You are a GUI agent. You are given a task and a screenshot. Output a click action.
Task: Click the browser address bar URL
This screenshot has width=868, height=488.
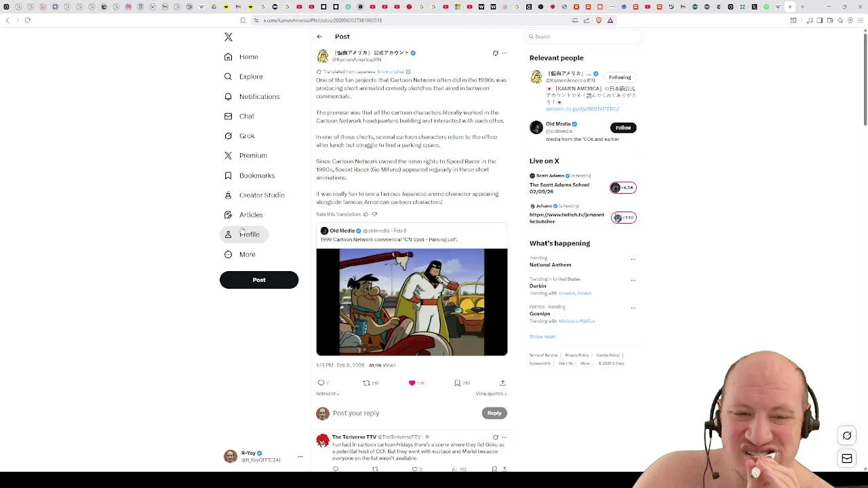323,20
